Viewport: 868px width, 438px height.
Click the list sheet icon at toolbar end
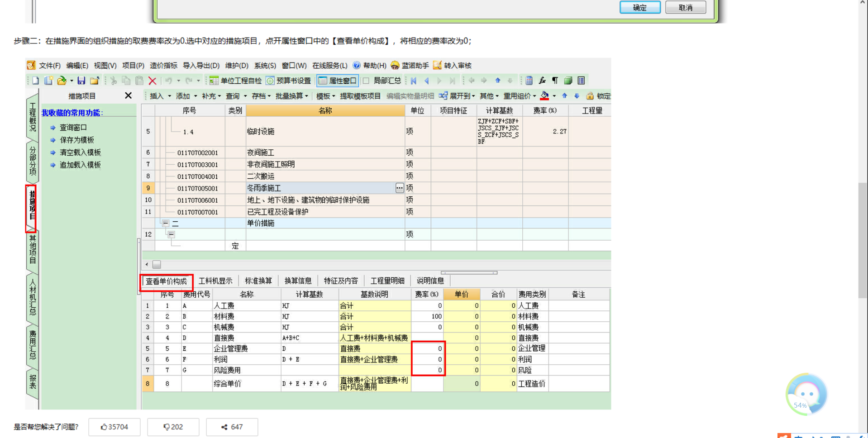[582, 81]
